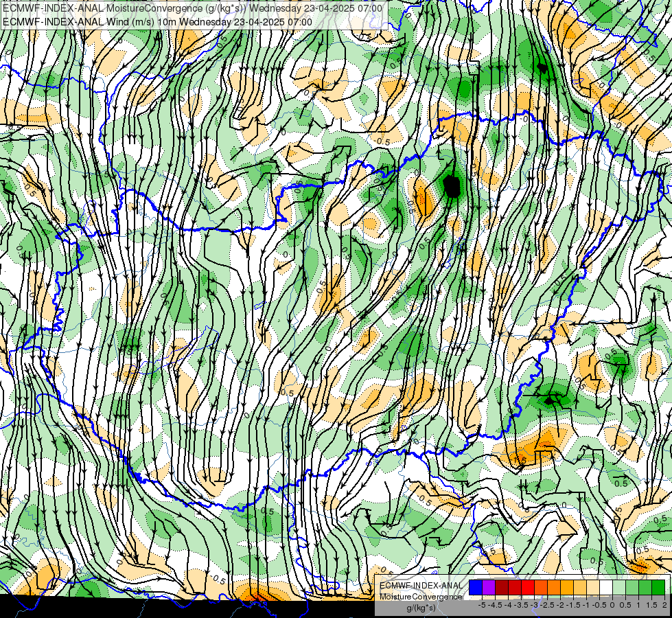672x618 pixels.
Task: Click the 2 value on legend scale
Action: click(664, 605)
